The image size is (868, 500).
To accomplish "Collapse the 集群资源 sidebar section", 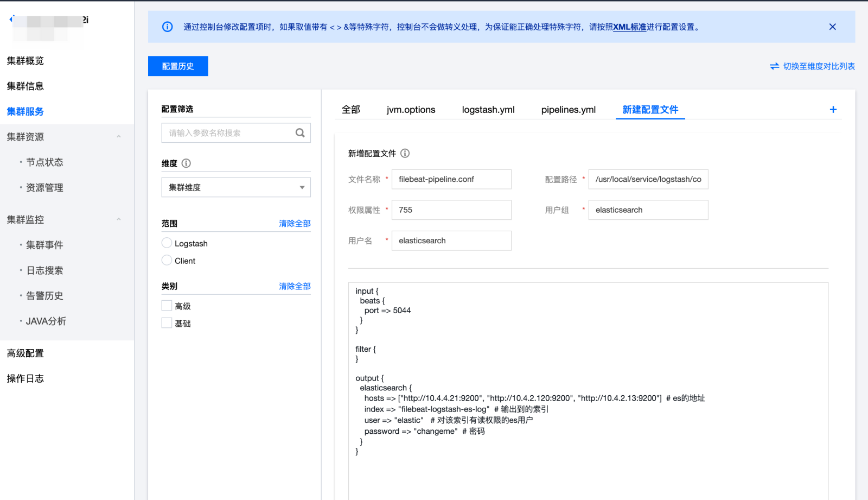I will click(119, 137).
